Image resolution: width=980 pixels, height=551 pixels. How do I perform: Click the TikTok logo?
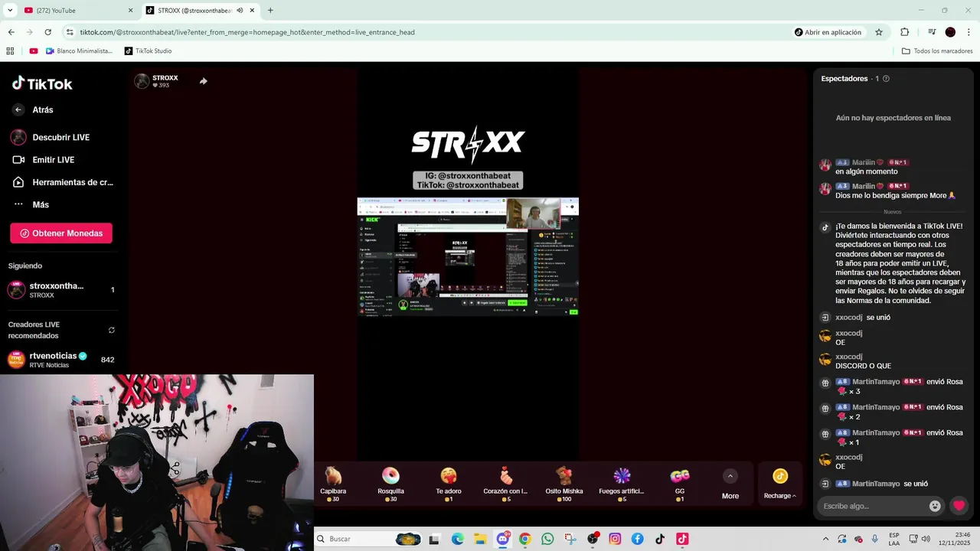(x=42, y=83)
